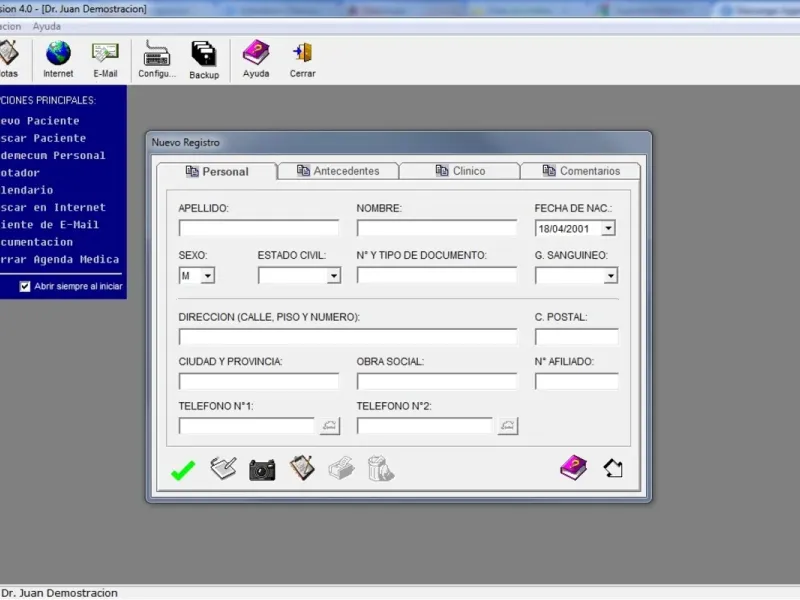Screen dimensions: 800x600
Task: Click the Backup floppy disks icon
Action: (x=204, y=55)
